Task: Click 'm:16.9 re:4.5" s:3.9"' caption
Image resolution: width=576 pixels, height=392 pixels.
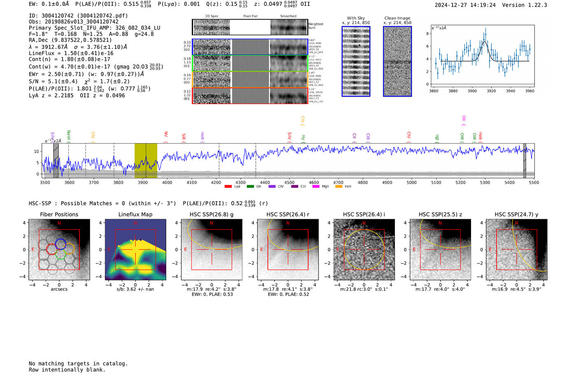Action: pyautogui.click(x=517, y=289)
